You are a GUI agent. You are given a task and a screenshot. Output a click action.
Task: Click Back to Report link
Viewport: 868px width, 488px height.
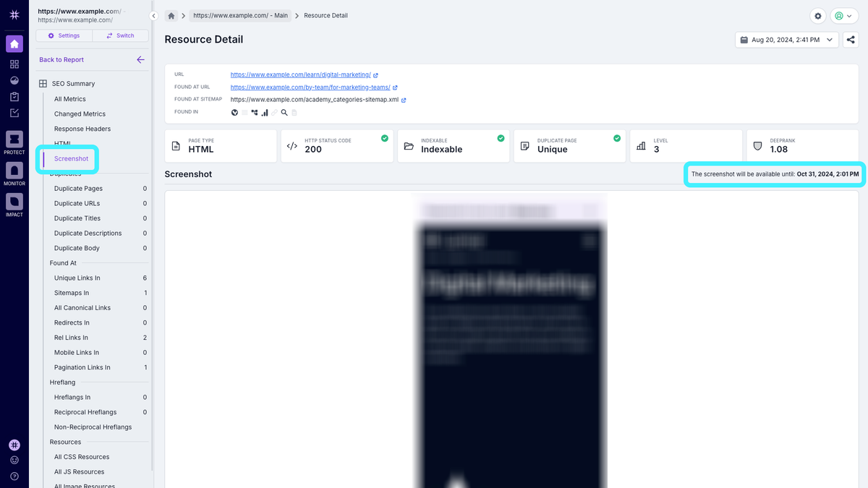(x=61, y=60)
